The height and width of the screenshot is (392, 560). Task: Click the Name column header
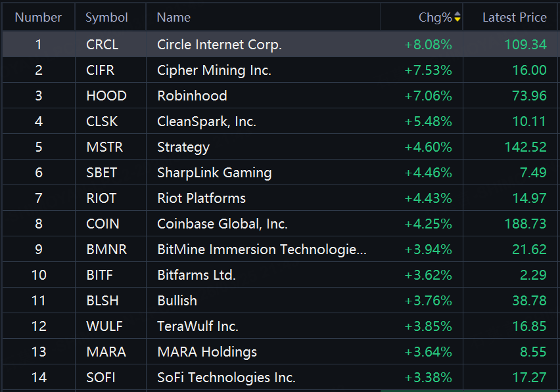(x=174, y=18)
